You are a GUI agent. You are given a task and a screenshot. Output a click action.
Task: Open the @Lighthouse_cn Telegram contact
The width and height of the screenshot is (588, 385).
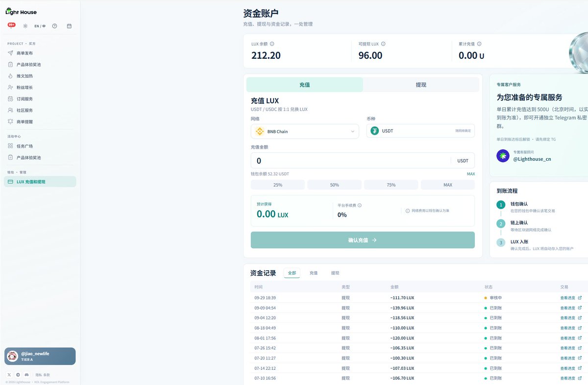(532, 159)
